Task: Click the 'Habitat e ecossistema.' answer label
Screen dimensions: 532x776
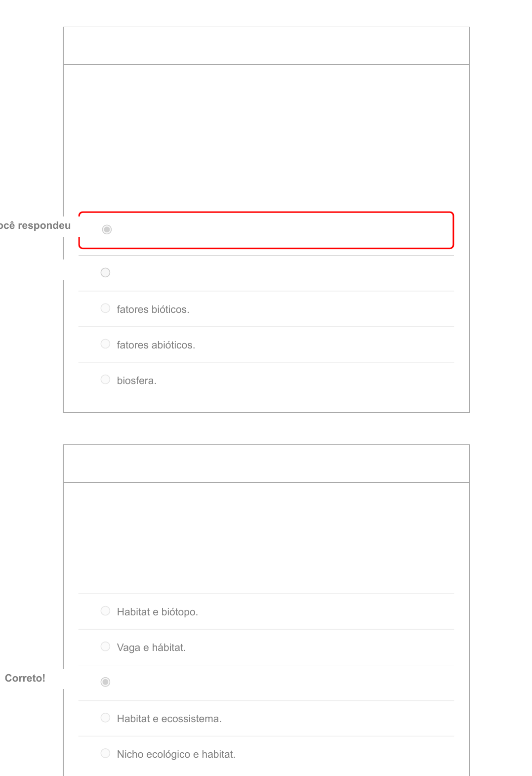Action: [169, 719]
